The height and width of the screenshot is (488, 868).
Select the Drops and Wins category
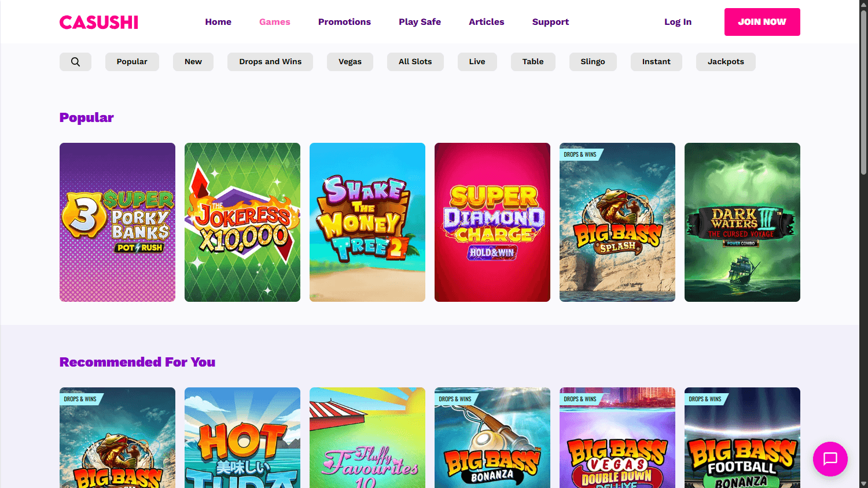click(x=270, y=62)
